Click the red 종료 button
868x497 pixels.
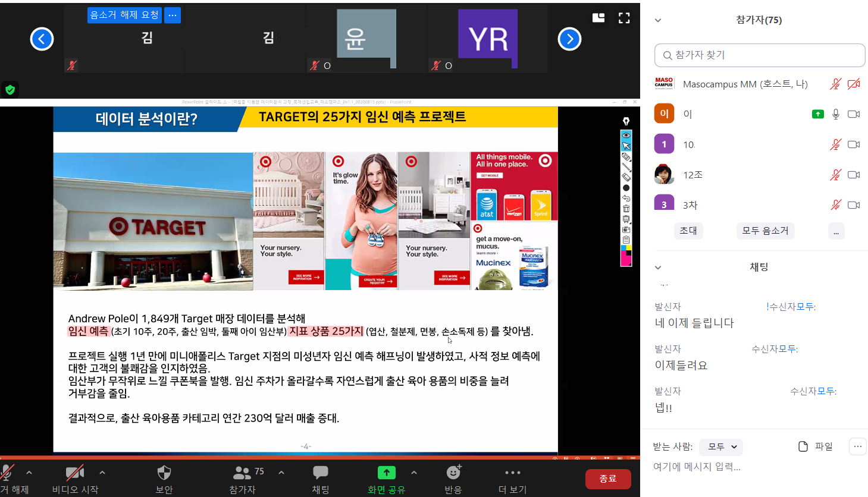607,479
